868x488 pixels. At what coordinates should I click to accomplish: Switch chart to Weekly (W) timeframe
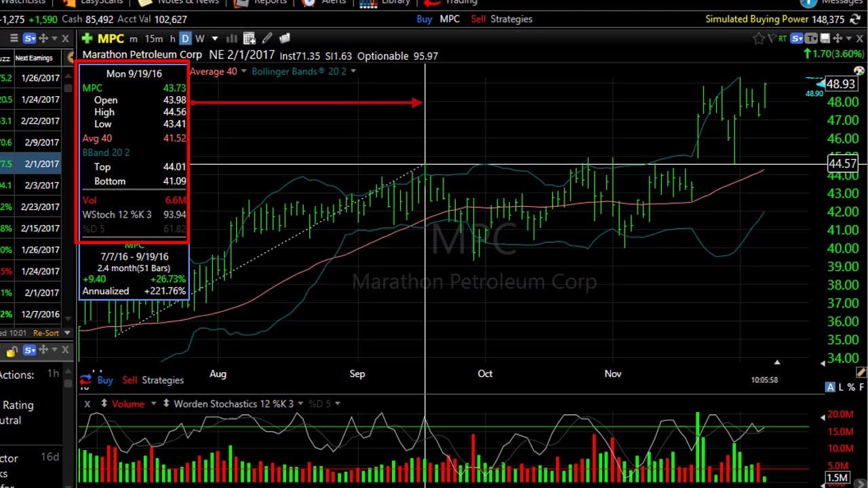pos(199,39)
